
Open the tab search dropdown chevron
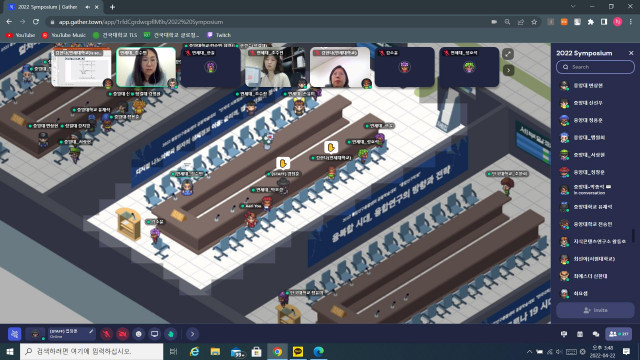[x=573, y=7]
